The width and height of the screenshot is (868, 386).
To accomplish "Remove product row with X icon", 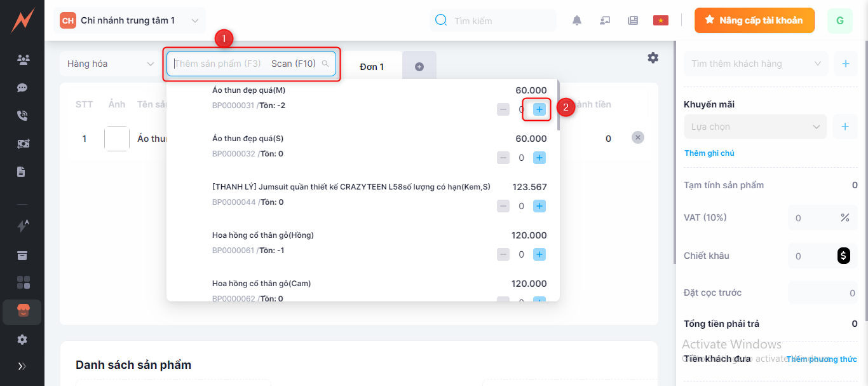I will 638,137.
